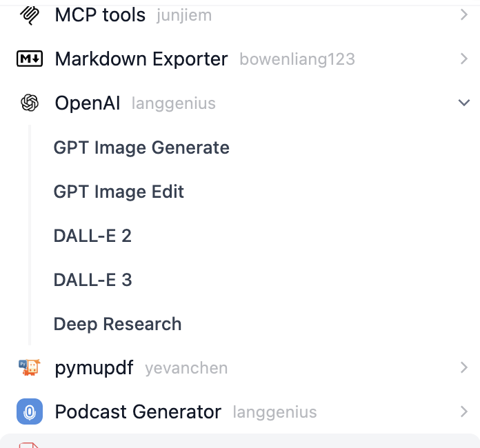Expand Podcast Generator chevron arrow

(464, 412)
